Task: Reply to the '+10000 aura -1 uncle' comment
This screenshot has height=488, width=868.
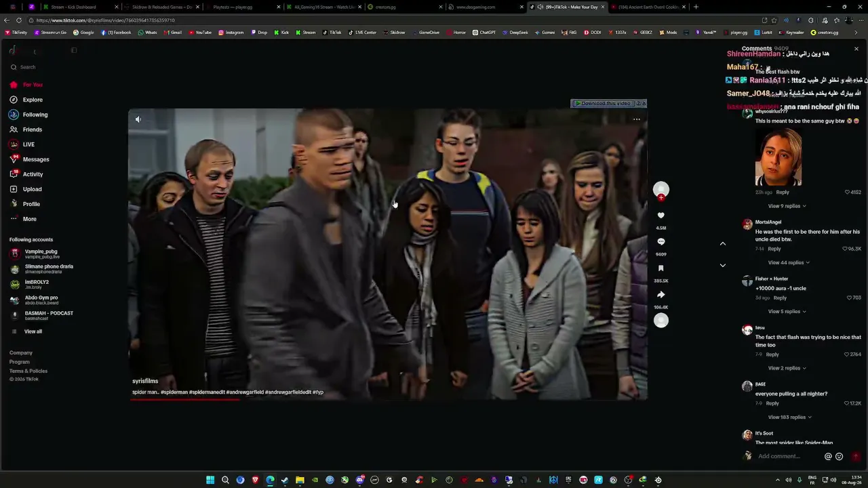Action: tap(781, 298)
